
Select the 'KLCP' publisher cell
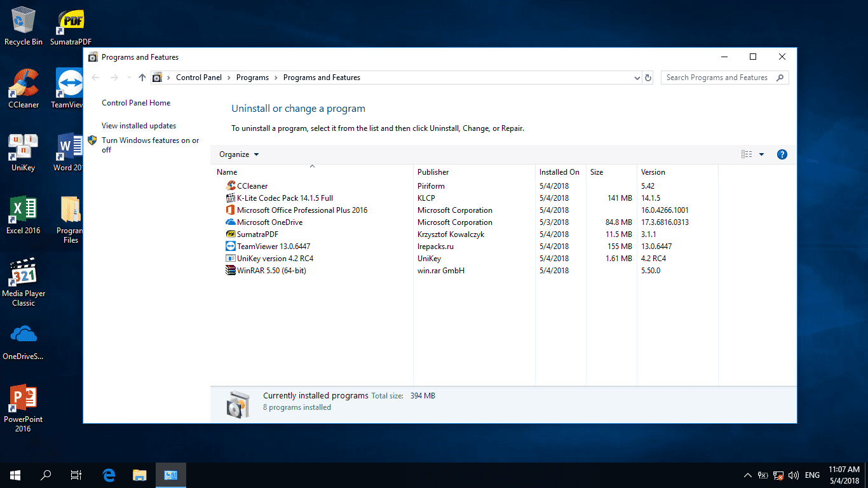(426, 198)
